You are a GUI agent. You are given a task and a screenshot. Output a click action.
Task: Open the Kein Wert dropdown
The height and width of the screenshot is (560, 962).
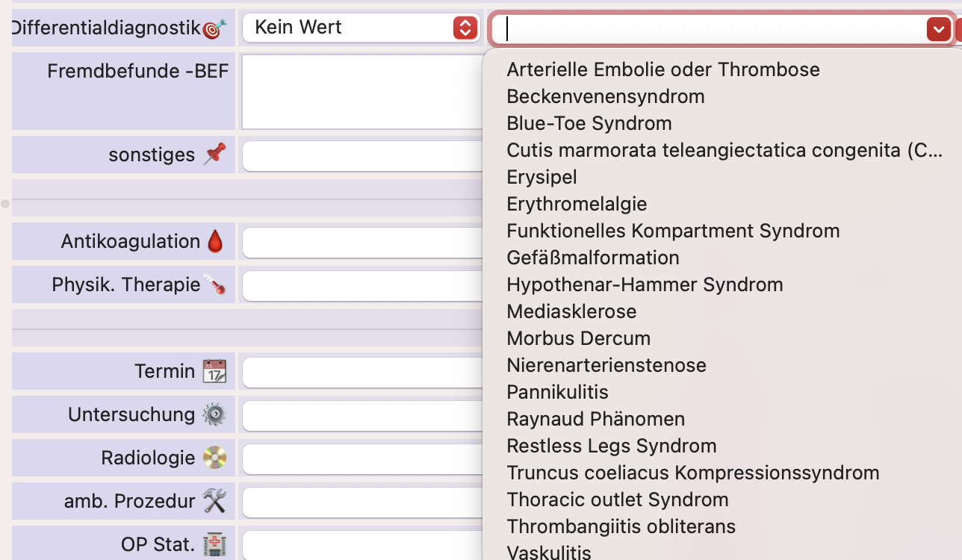(361, 28)
